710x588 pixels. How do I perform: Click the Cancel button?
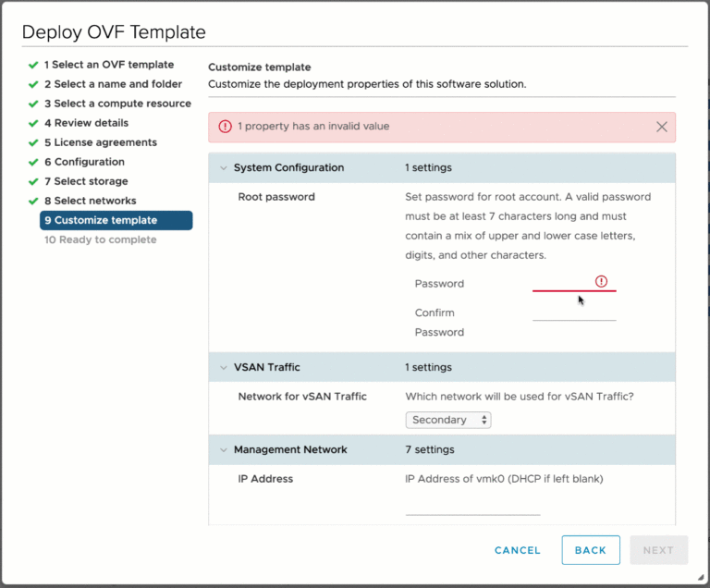click(x=518, y=550)
